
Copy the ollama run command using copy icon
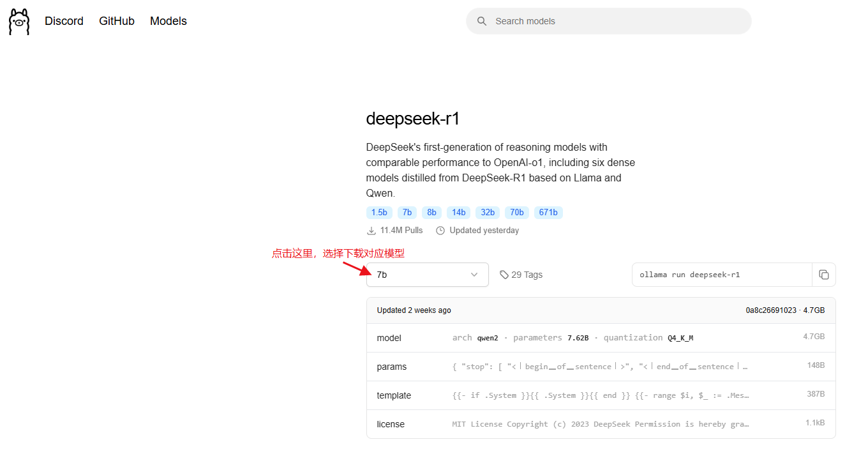(824, 274)
